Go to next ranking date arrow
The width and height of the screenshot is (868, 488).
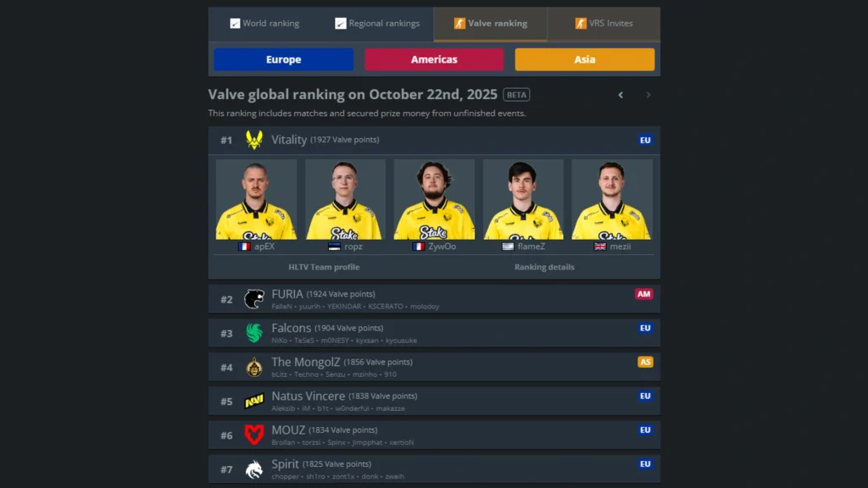(648, 95)
